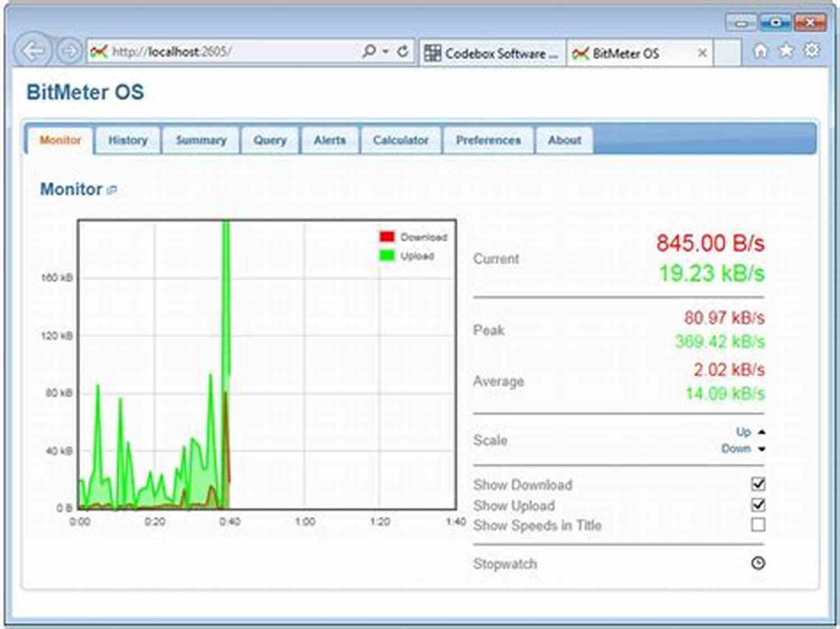This screenshot has height=629, width=840.
Task: Click the current upload value 19.23 kB/s
Action: click(x=711, y=273)
